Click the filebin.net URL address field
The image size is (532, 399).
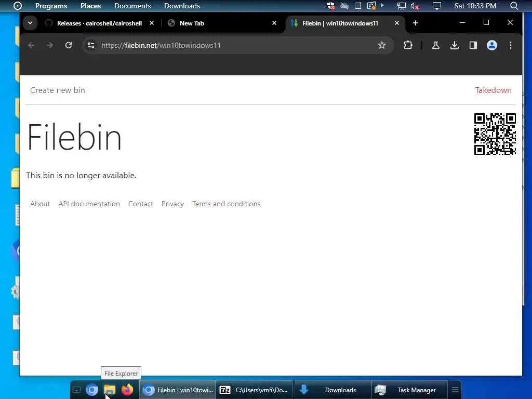237,45
